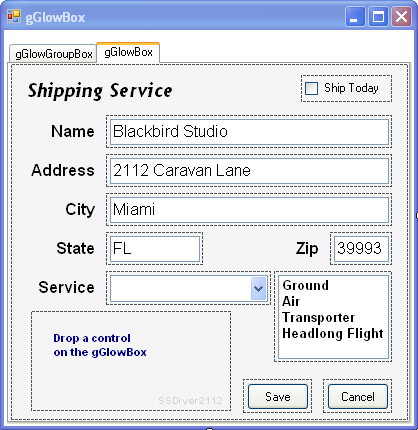Select the gGlowBox tab

(x=128, y=52)
